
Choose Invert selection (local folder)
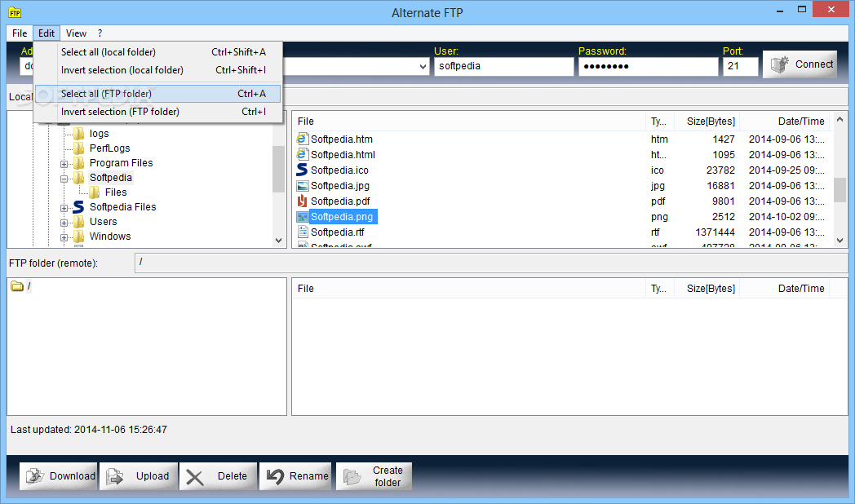pos(158,70)
